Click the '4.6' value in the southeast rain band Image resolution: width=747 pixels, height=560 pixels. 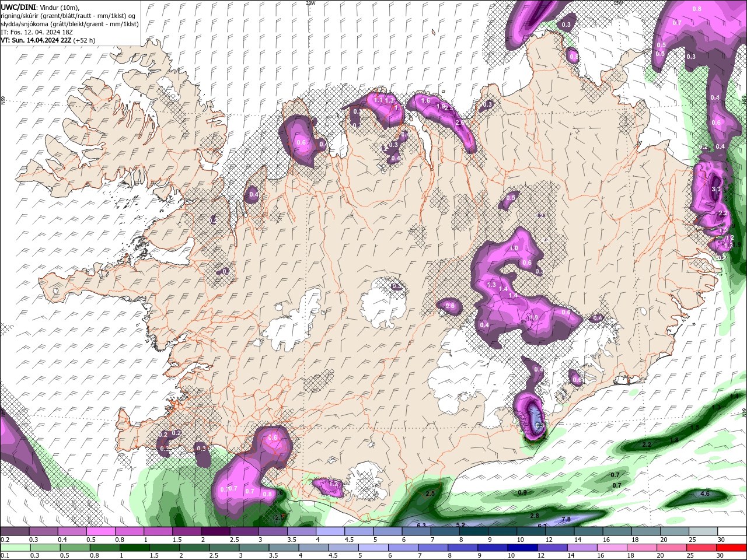705,494
